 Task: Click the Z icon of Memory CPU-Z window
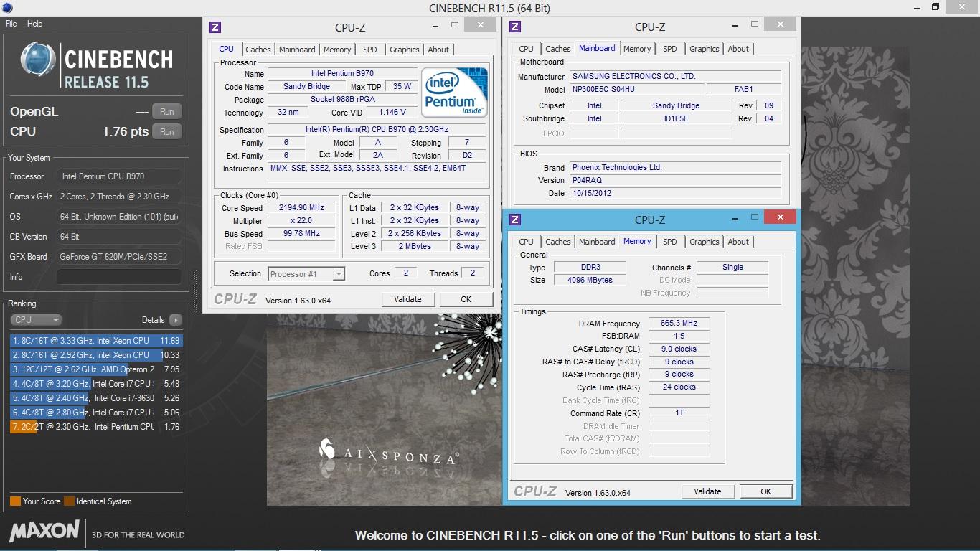(514, 220)
